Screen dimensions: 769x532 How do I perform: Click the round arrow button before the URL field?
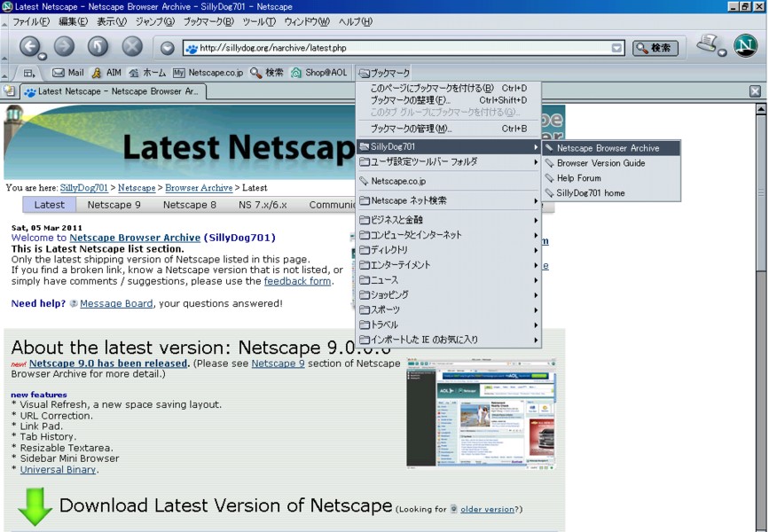[x=168, y=48]
